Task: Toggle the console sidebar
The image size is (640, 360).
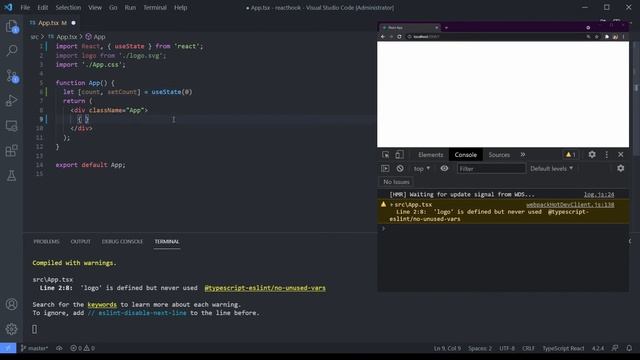Action: [x=385, y=169]
